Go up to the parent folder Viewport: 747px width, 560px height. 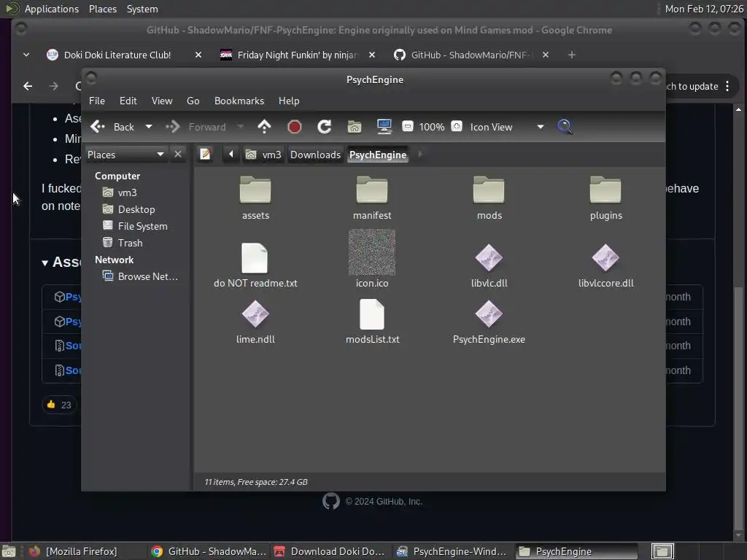264,127
